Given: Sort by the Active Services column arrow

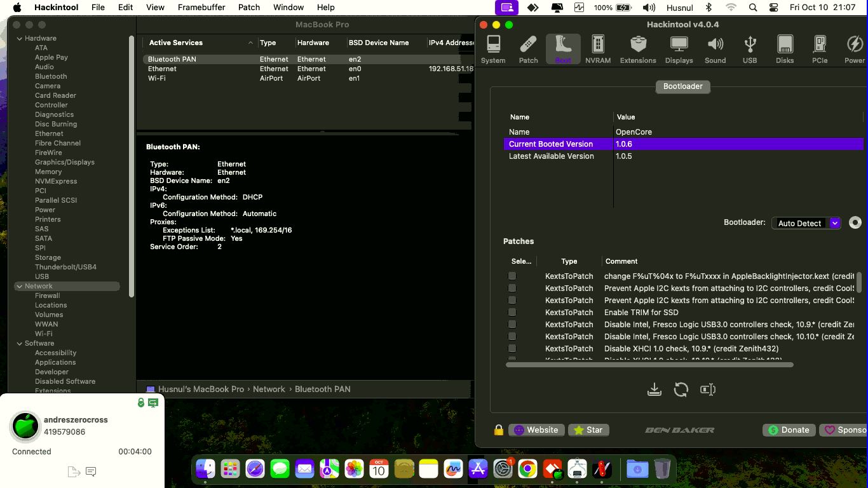Looking at the screenshot, I should click(x=250, y=43).
